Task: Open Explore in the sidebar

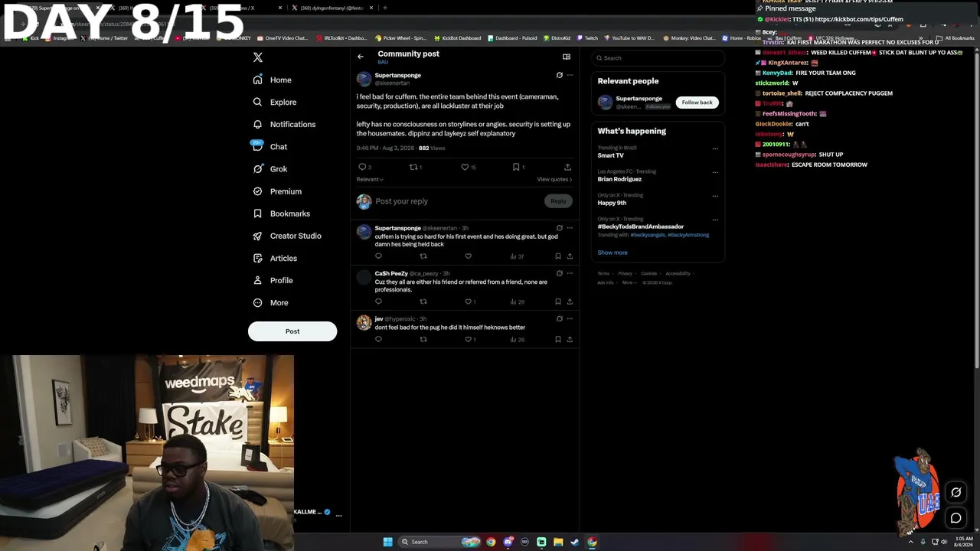Action: click(275, 102)
